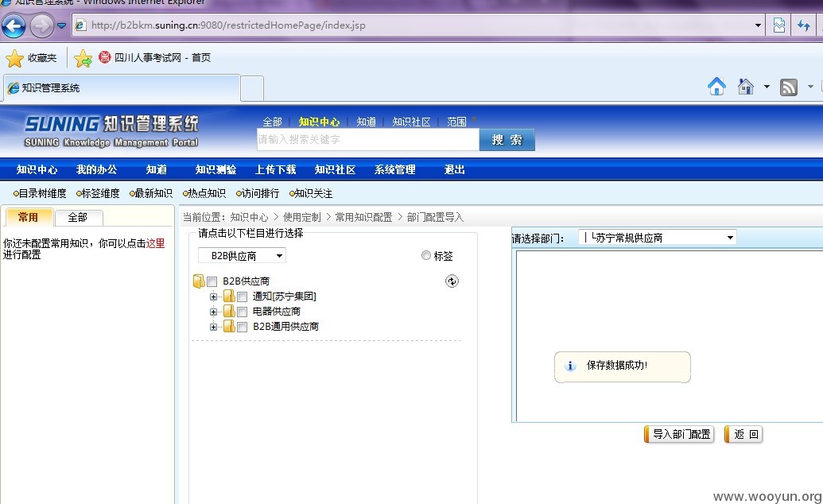This screenshot has width=823, height=504.
Task: Open the 四川人事考试网 - 首页 favorite link
Action: [x=155, y=58]
